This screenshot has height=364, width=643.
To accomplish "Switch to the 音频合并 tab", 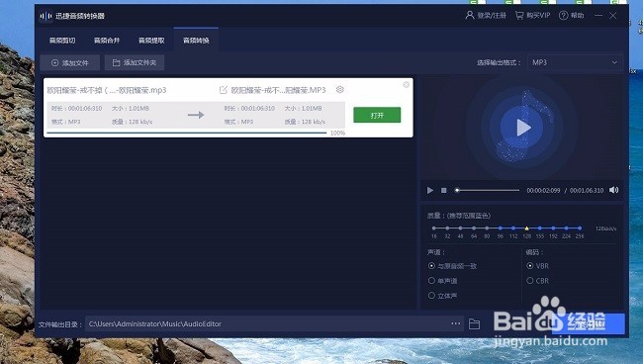I will 107,41.
